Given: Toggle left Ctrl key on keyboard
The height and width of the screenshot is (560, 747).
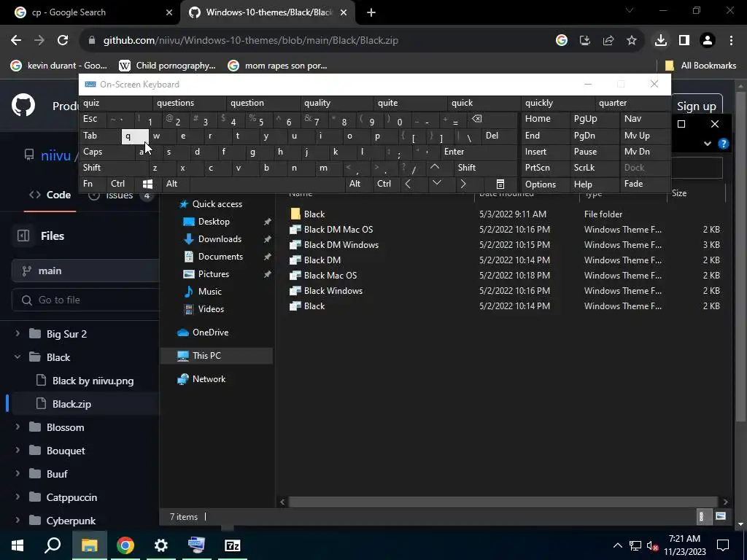Looking at the screenshot, I should pyautogui.click(x=122, y=184).
